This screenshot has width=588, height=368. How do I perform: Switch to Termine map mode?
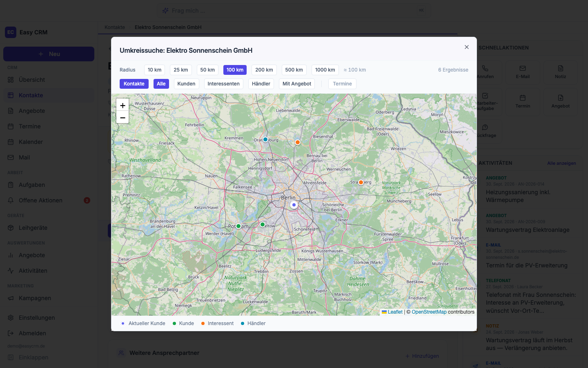pos(342,84)
